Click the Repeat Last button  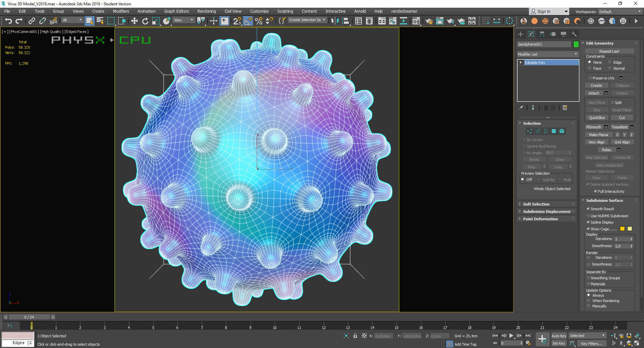tap(609, 51)
